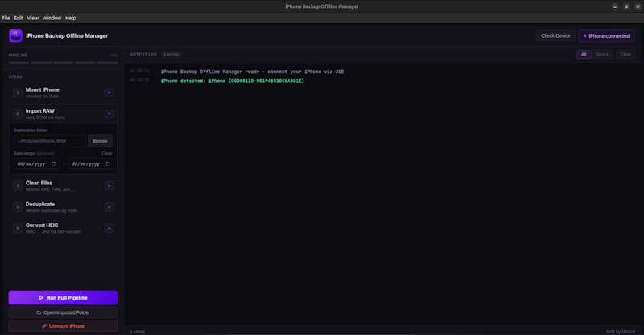Maximize the application window
Image resolution: width=644 pixels, height=335 pixels.
pyautogui.click(x=626, y=6)
